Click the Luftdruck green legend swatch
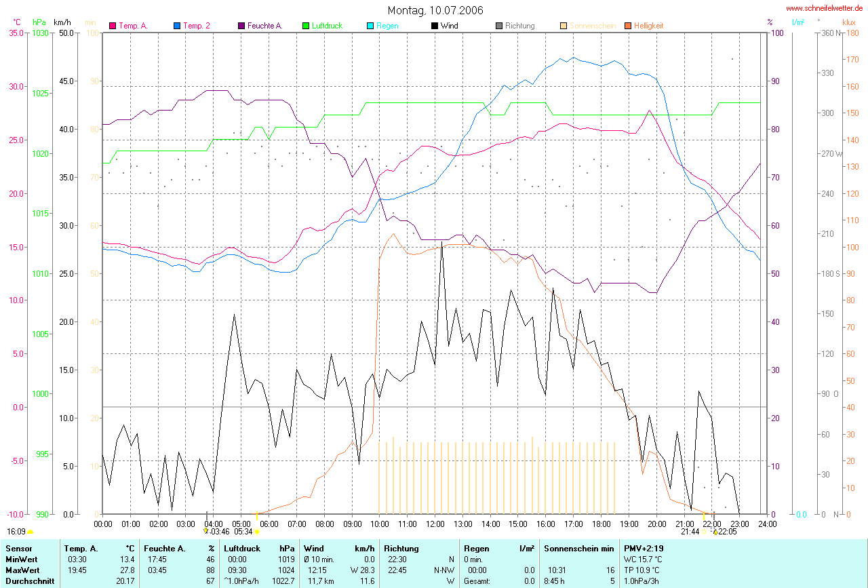Screen dimensions: 868x588 [x=306, y=26]
